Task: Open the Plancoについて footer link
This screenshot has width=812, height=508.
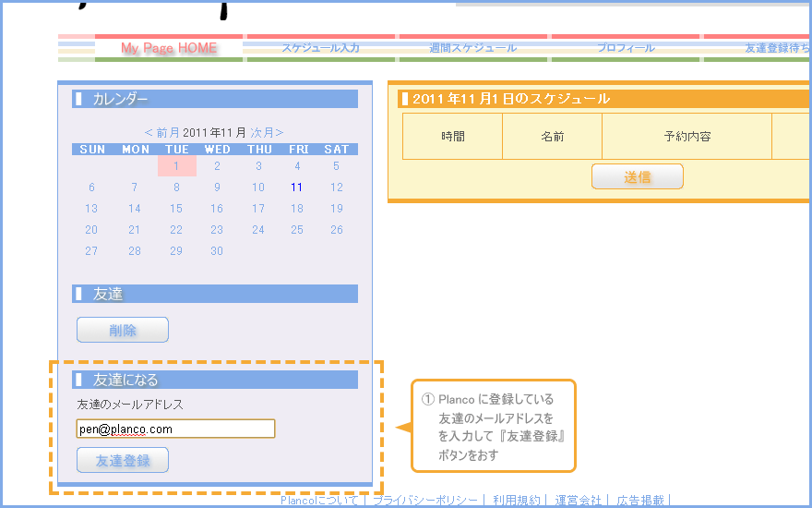Action: pyautogui.click(x=318, y=501)
